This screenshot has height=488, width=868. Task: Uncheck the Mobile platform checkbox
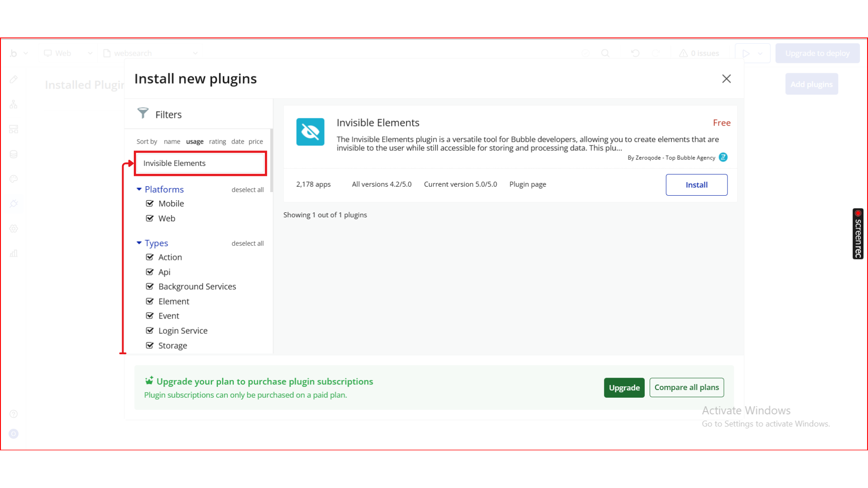pos(150,203)
